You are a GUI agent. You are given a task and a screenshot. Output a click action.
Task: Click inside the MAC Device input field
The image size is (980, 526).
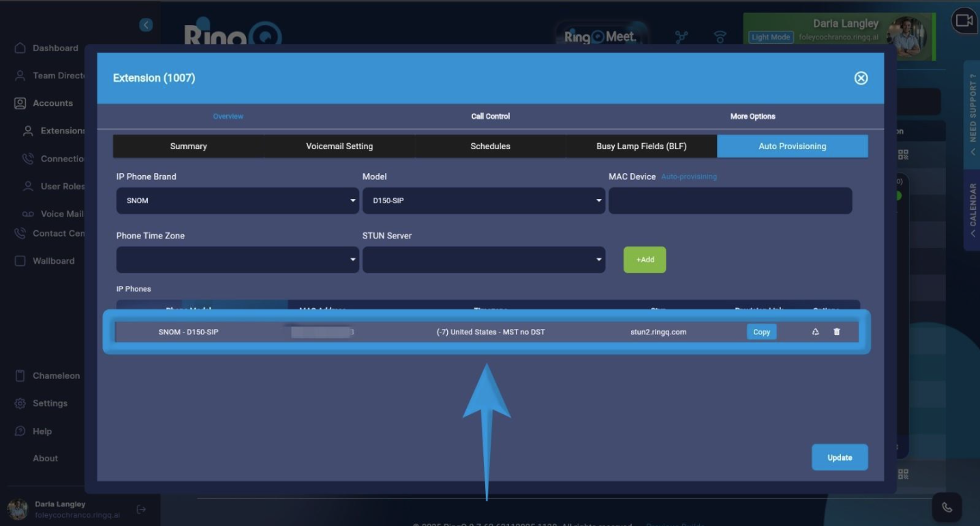(x=730, y=200)
